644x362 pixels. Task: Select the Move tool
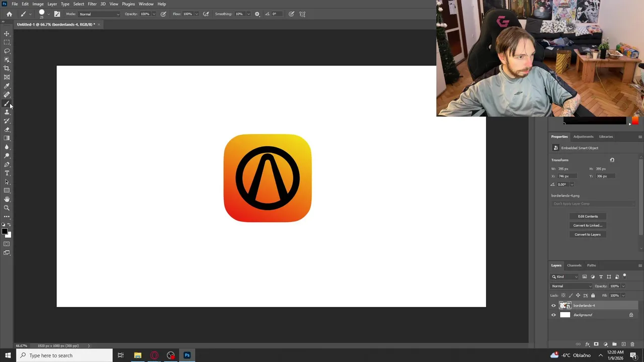pyautogui.click(x=7, y=34)
